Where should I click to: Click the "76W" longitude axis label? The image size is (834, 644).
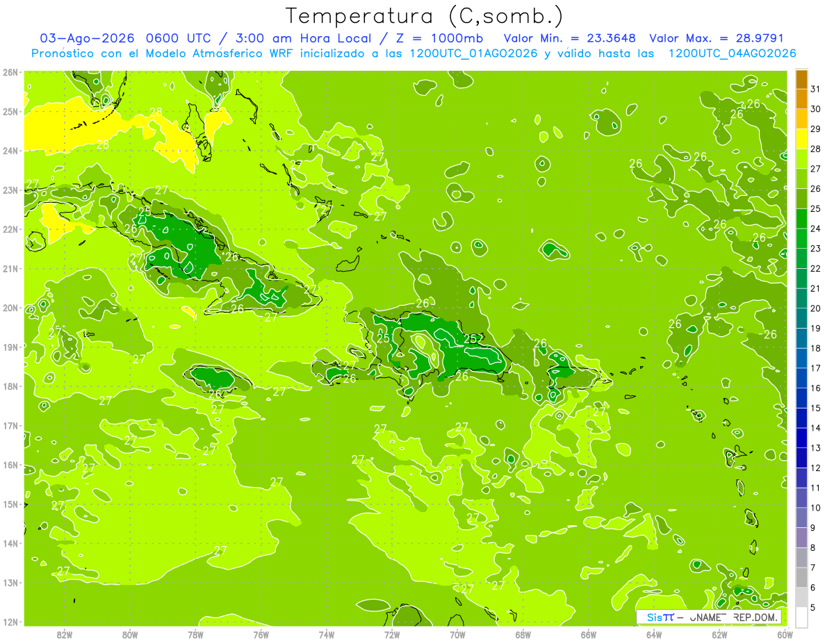[261, 635]
